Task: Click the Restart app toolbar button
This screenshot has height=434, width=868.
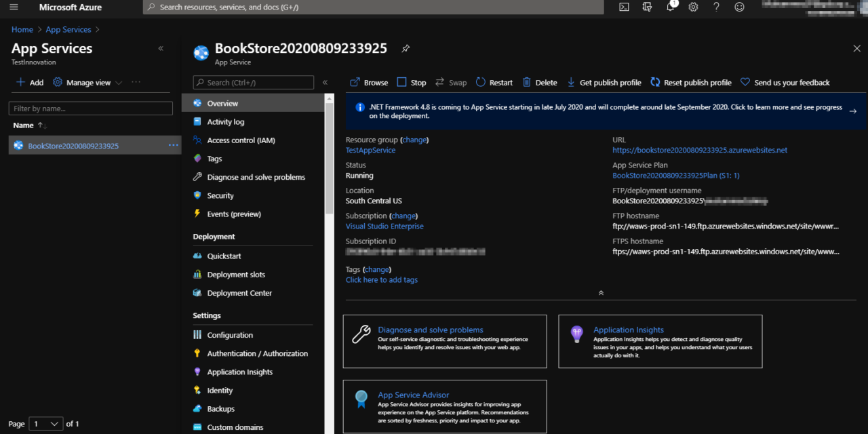Action: [x=494, y=83]
